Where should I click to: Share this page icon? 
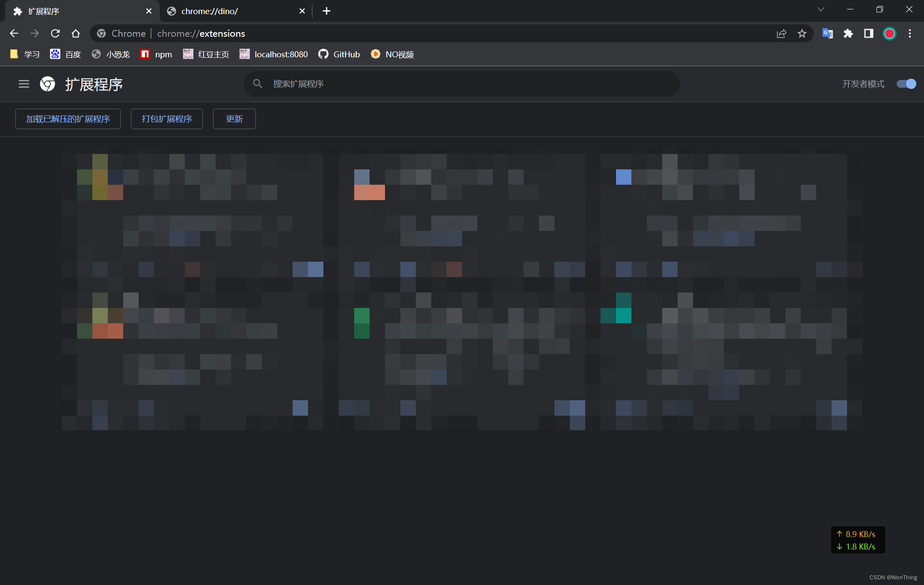(781, 33)
